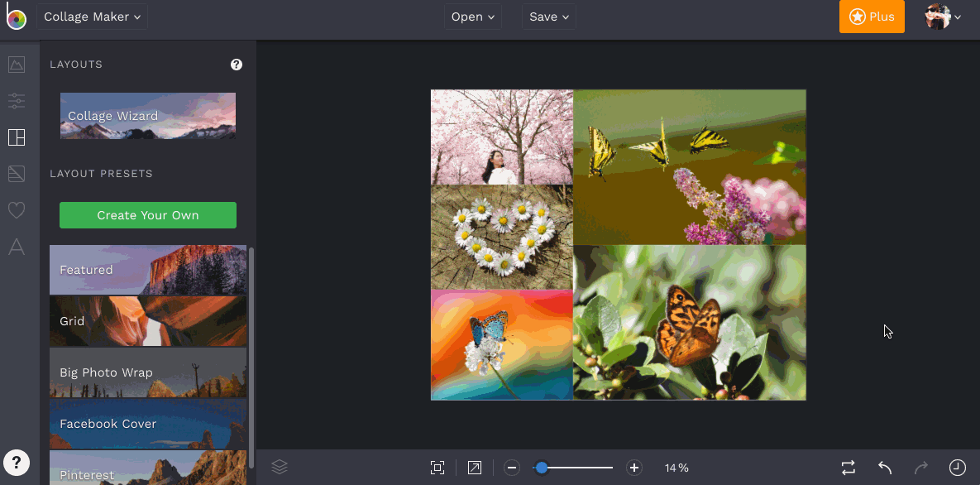This screenshot has width=980, height=485.
Task: Open the bottom-left Help button
Action: click(17, 463)
